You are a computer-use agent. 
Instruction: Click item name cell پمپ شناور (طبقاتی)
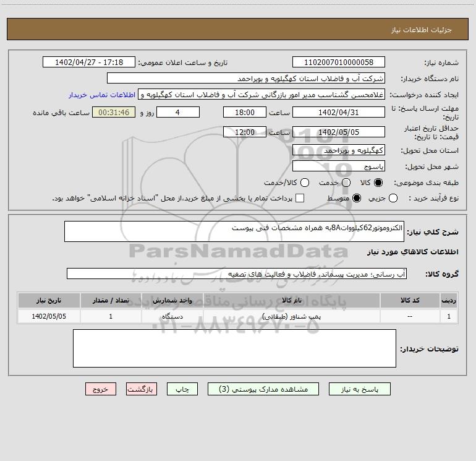tap(291, 316)
